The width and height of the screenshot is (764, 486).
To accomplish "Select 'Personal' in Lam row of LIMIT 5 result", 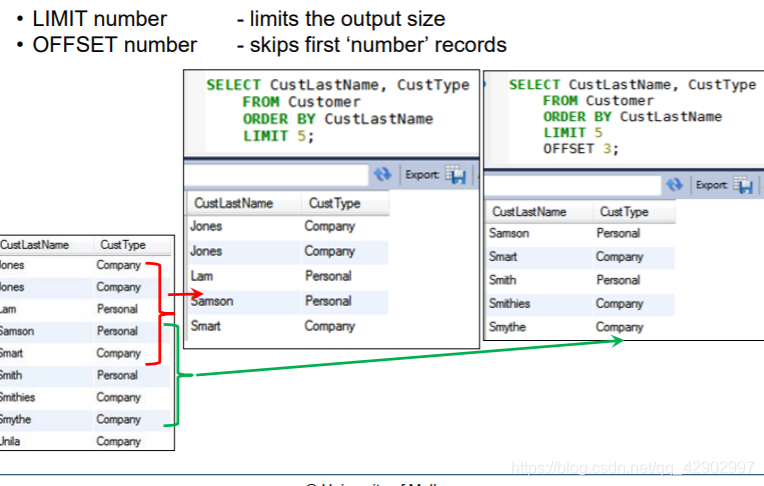I will point(328,276).
